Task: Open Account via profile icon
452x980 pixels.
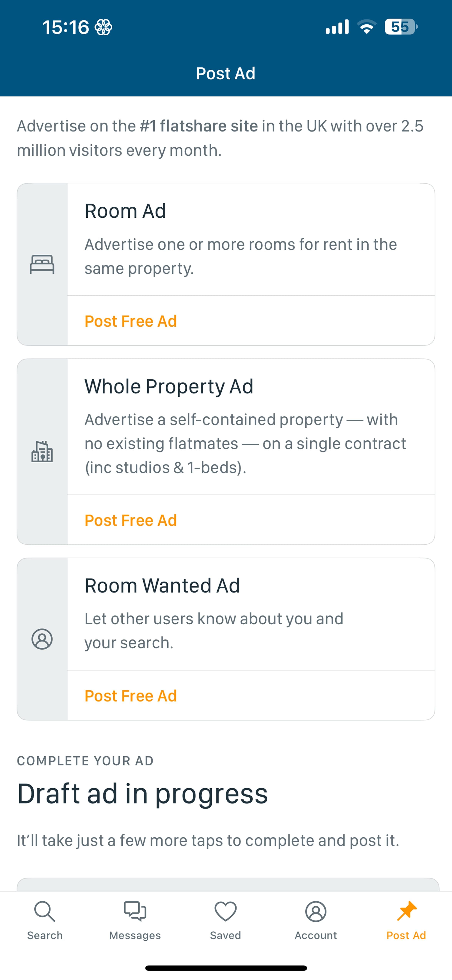Action: click(x=316, y=911)
